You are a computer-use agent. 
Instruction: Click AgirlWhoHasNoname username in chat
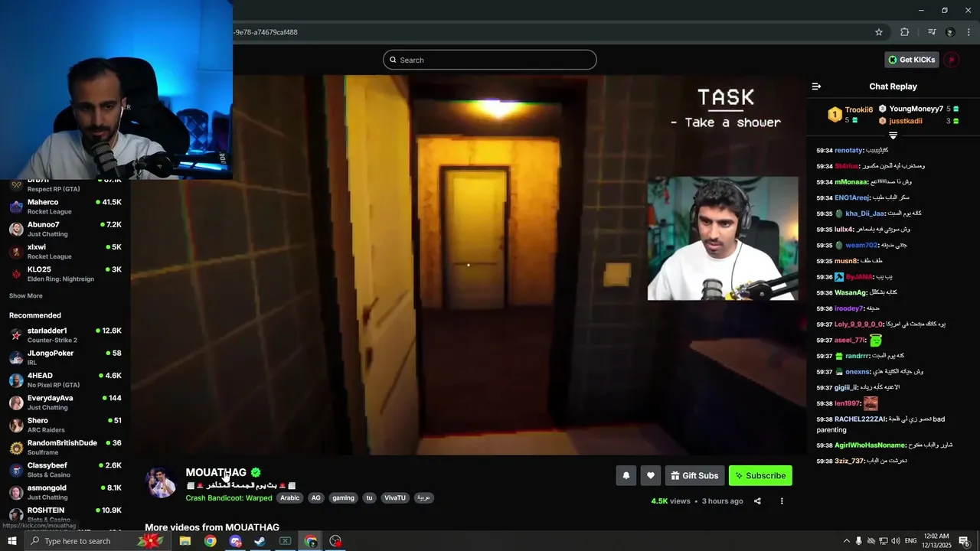(x=870, y=445)
